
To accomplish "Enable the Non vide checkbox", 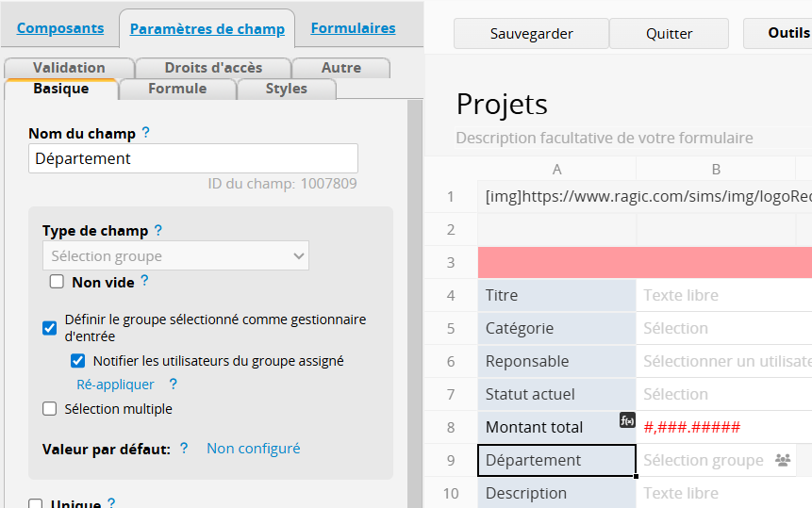I will pyautogui.click(x=57, y=282).
